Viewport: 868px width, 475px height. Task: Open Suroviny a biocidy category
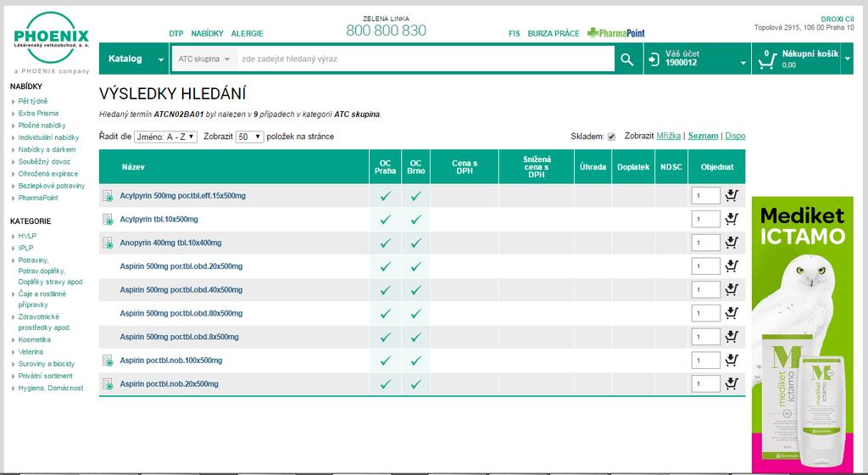pyautogui.click(x=46, y=364)
